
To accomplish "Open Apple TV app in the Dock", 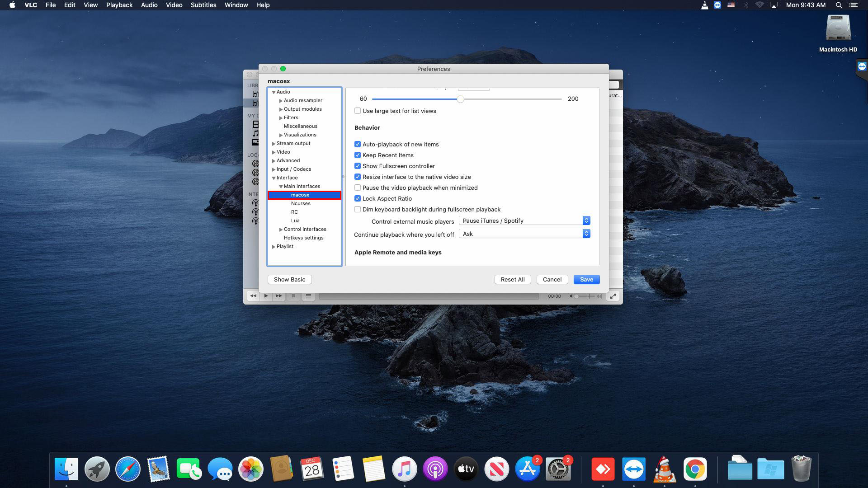I will click(x=466, y=469).
